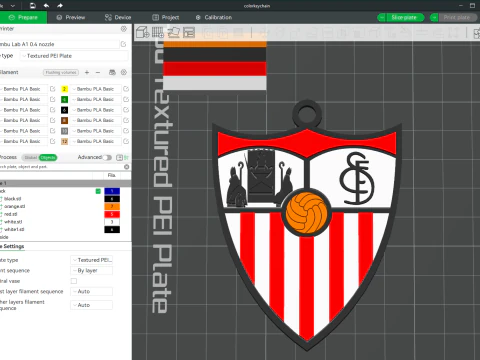
Task: Open the Bambu Lab A1 0.4 nozzle dropdown
Action: pyautogui.click(x=59, y=44)
